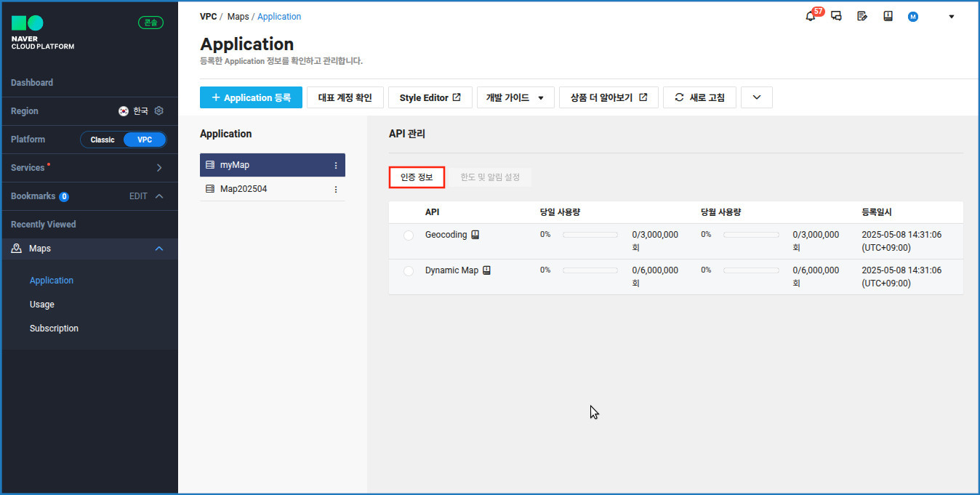Image resolution: width=980 pixels, height=495 pixels.
Task: Click the Naver Cloud Platform logo
Action: pos(42,33)
